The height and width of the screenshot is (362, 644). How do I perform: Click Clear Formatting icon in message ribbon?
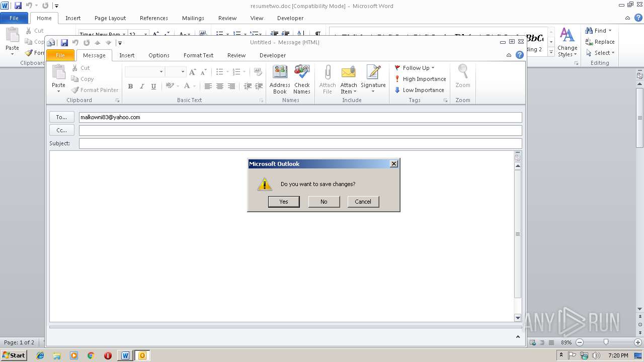click(258, 72)
